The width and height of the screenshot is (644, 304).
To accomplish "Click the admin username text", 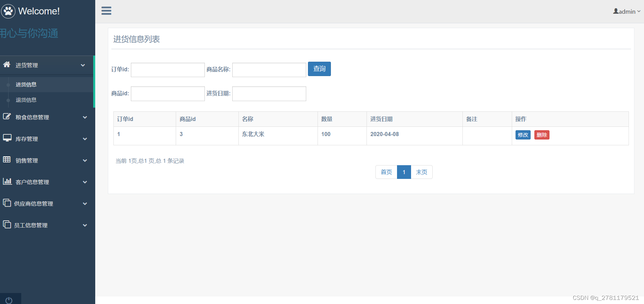I will tap(627, 12).
